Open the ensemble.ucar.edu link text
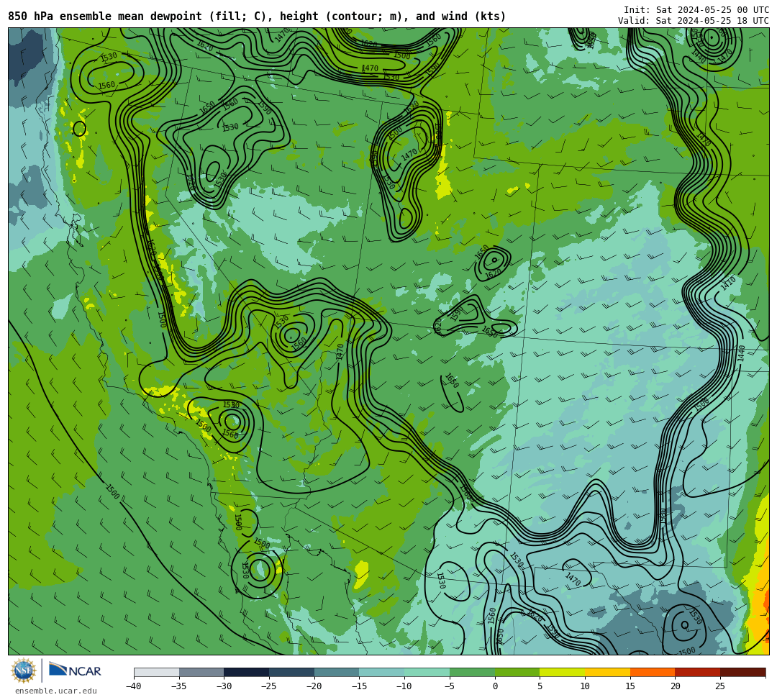 (x=56, y=691)
